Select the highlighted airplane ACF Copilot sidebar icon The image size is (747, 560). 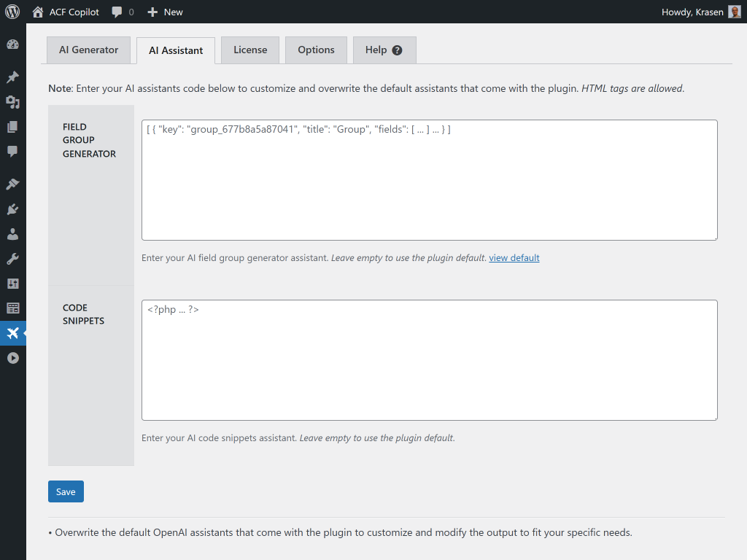pos(13,332)
